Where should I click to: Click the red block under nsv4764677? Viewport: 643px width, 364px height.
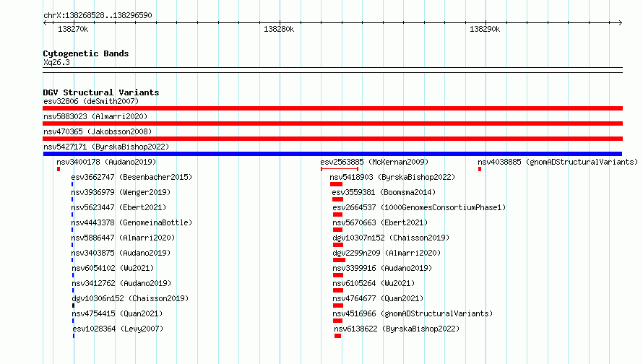click(x=338, y=305)
